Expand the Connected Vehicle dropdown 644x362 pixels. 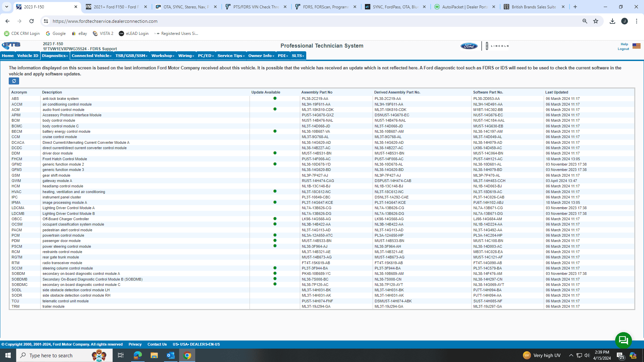[x=92, y=56]
